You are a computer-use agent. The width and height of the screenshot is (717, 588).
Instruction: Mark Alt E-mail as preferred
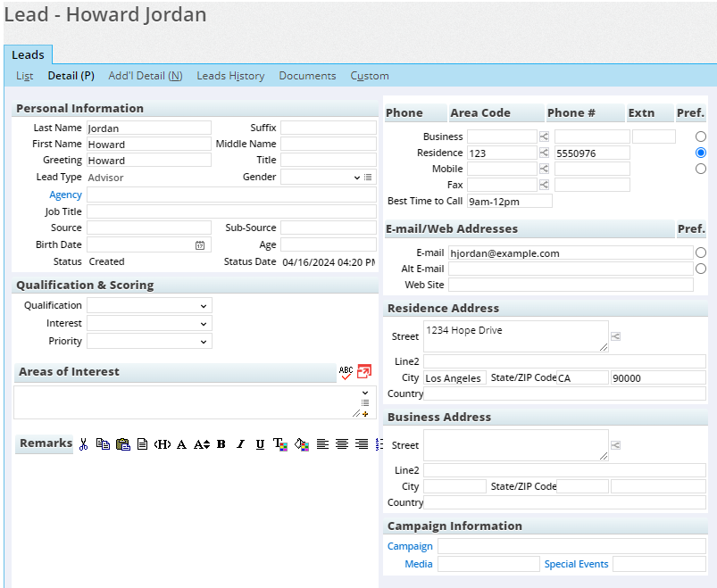coord(700,269)
